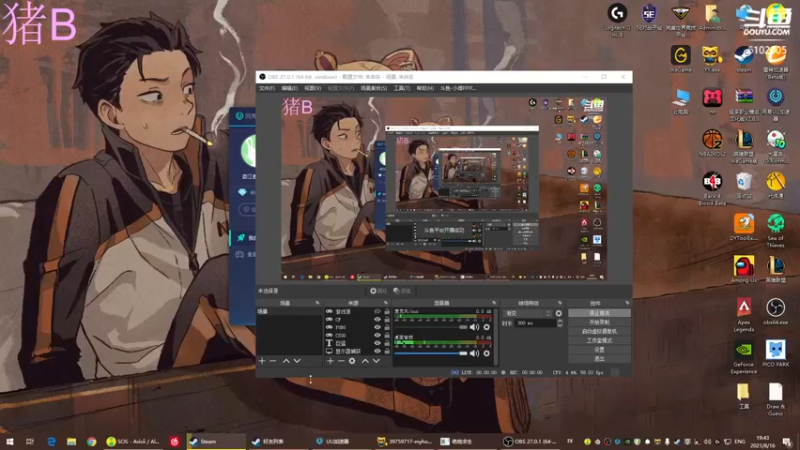Pop out the 混音器 mixer dock
Screen dimensions: 800x450
click(493, 303)
